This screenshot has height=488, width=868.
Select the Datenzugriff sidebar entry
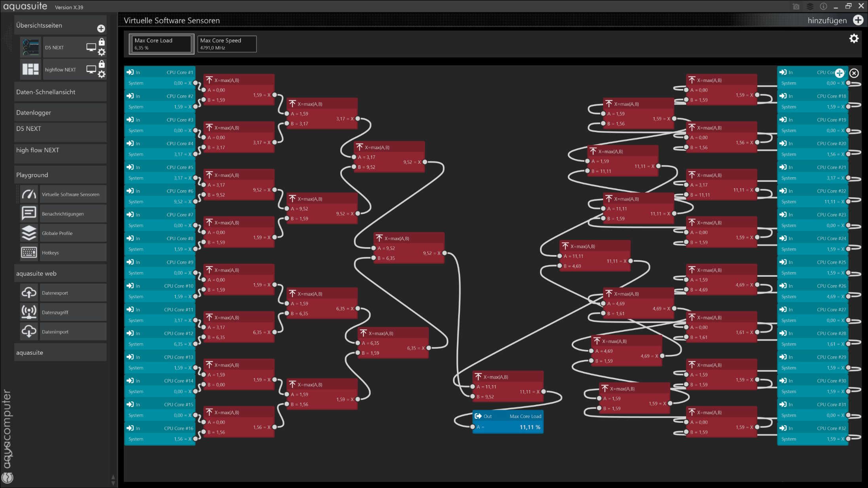[x=55, y=312]
